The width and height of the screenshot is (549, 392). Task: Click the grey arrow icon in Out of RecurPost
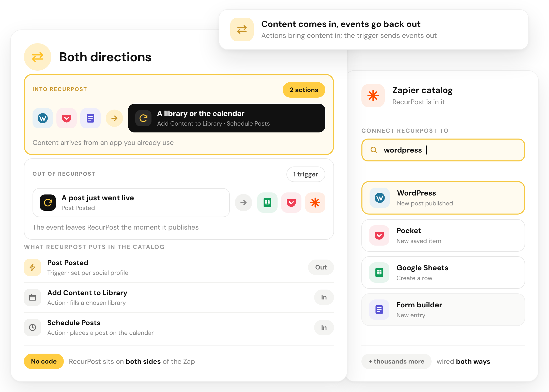point(243,203)
